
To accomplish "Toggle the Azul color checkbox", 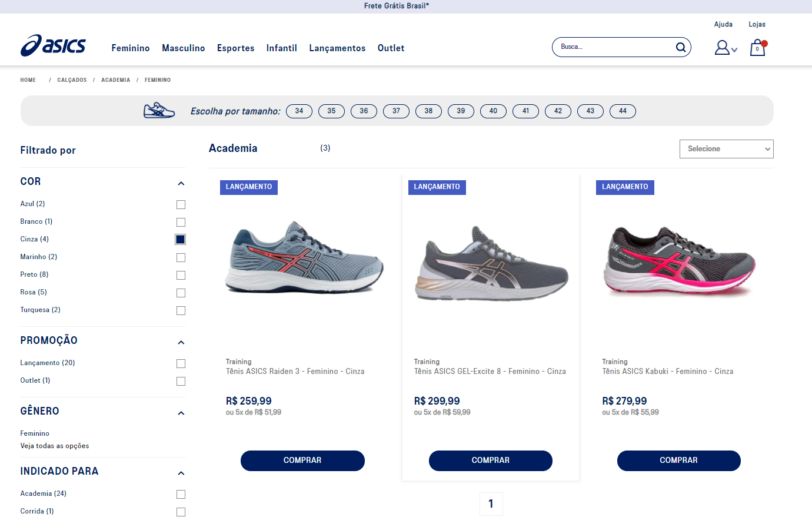I will (181, 204).
